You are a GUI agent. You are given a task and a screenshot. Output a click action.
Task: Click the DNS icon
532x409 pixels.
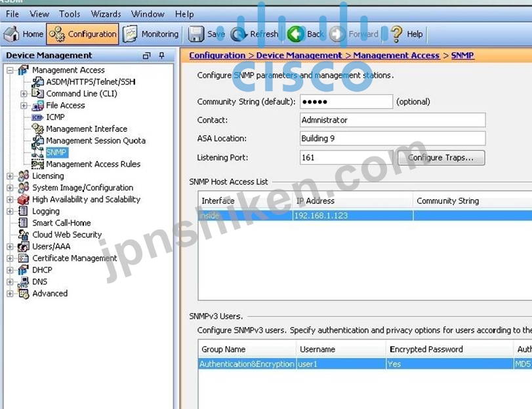[x=24, y=282]
